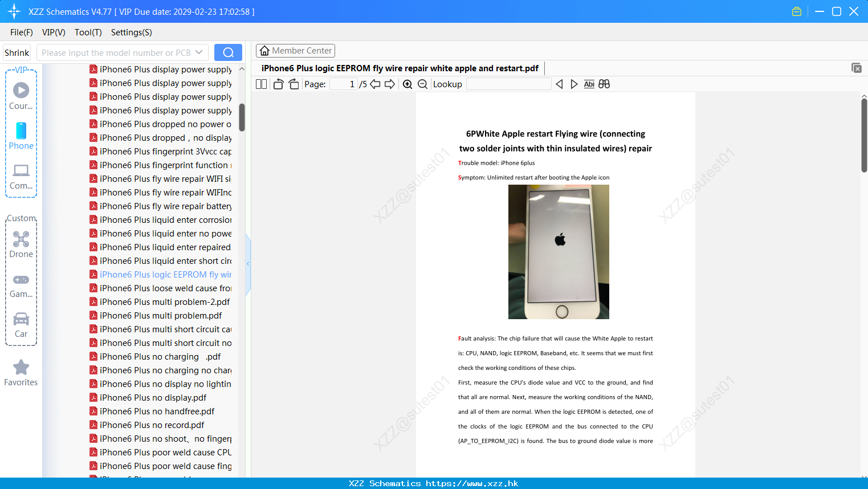Close the document tab panel icon
Viewport: 868px width, 489px height.
pos(857,68)
